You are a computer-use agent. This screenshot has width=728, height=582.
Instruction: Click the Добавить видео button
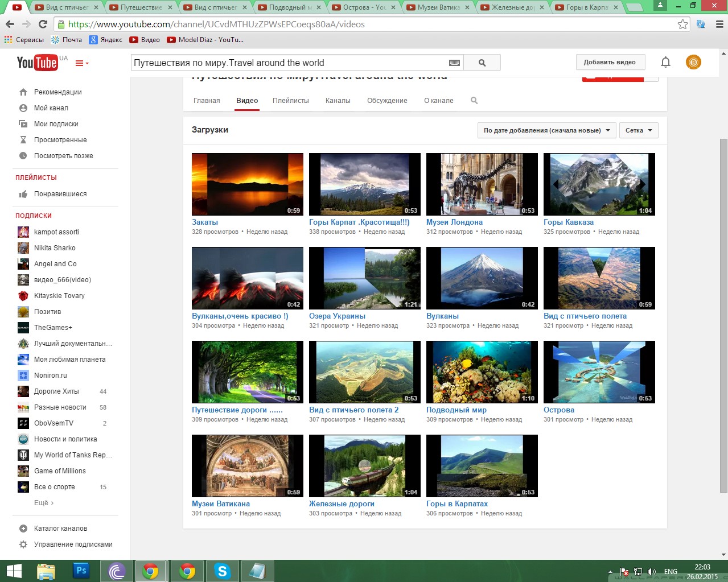610,62
